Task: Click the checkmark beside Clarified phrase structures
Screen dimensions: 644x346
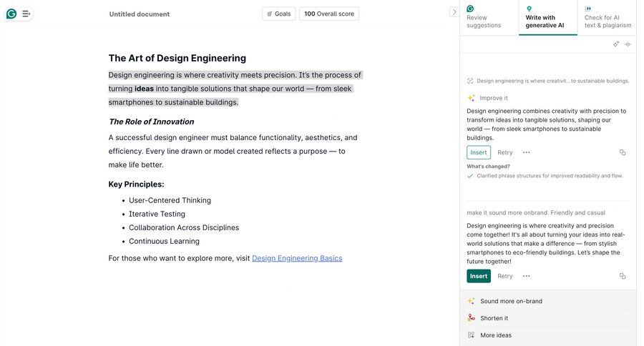Action: click(x=470, y=176)
